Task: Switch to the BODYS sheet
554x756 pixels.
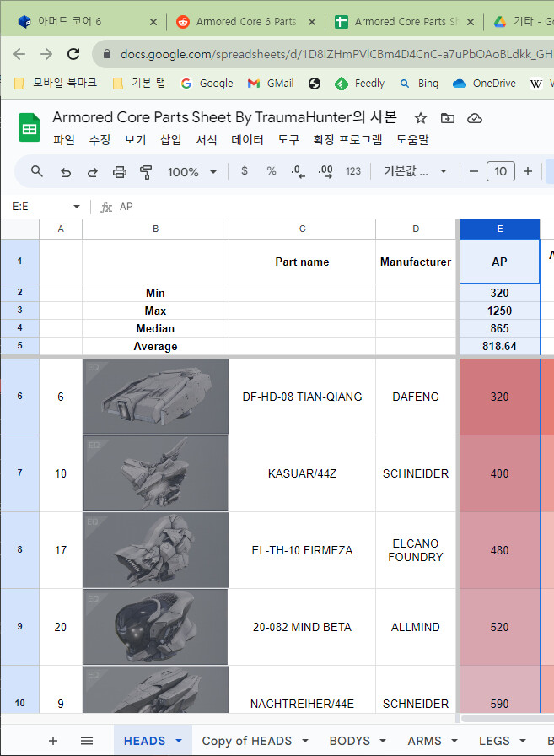Action: tap(350, 741)
